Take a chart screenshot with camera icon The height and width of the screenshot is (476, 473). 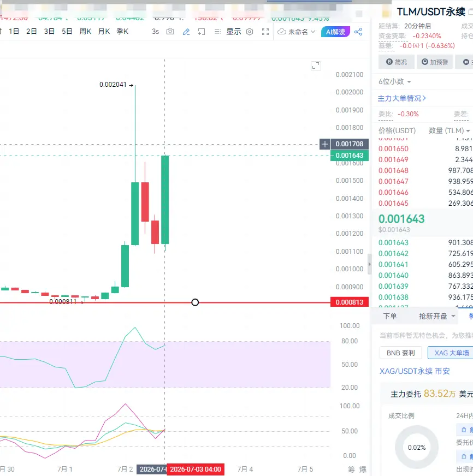pos(170,32)
